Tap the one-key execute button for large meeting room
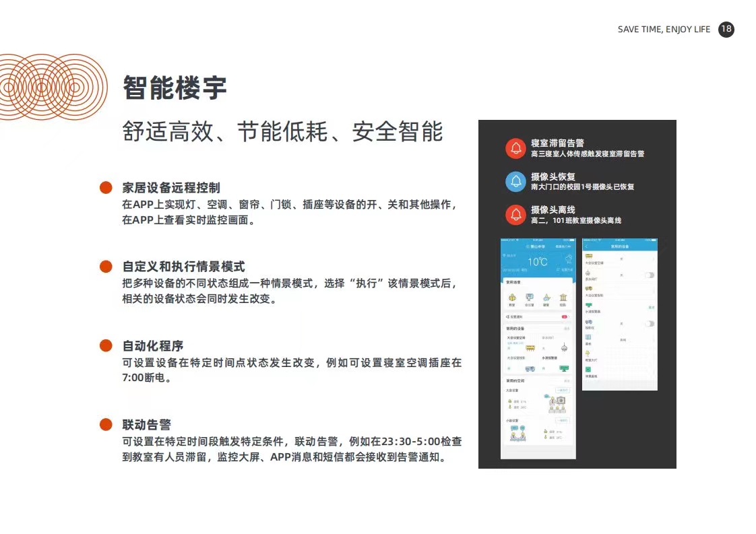Screen dimensions: 756x534 (x=563, y=390)
